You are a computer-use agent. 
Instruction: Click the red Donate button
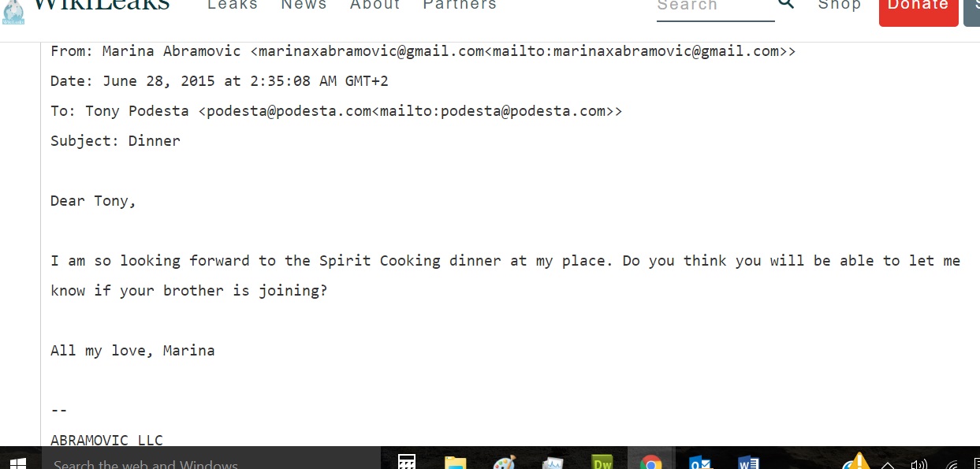[919, 8]
